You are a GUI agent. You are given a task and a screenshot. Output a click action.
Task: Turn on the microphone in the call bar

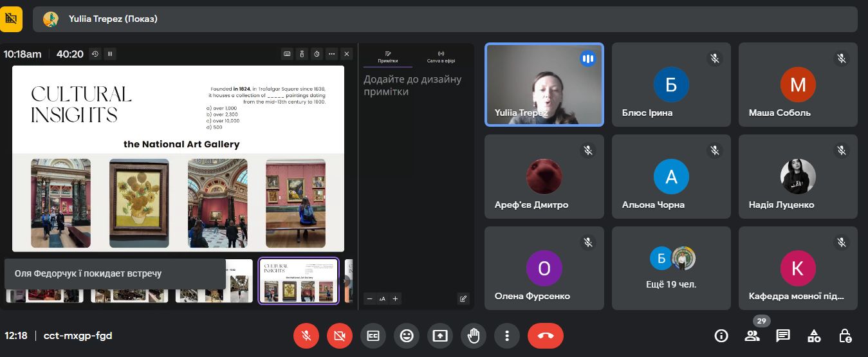click(306, 335)
